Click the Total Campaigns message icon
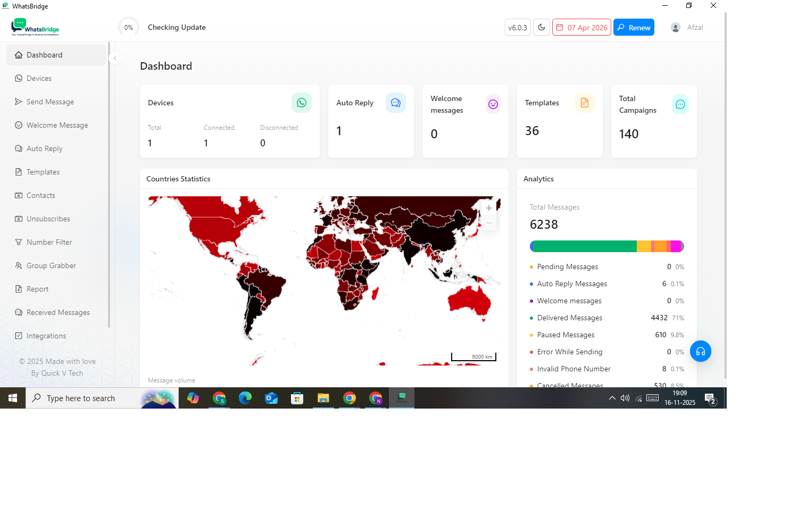798x532 pixels. [x=680, y=104]
